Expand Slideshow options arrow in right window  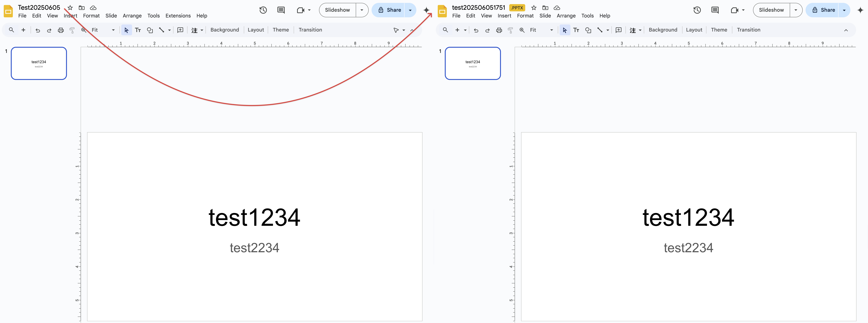(796, 10)
